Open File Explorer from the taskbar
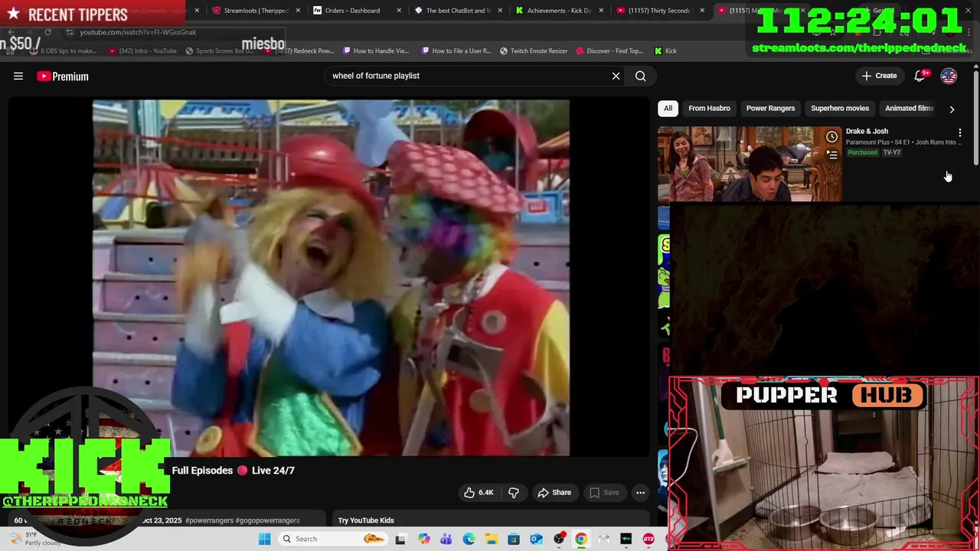Viewport: 980px width, 551px height. [x=491, y=539]
